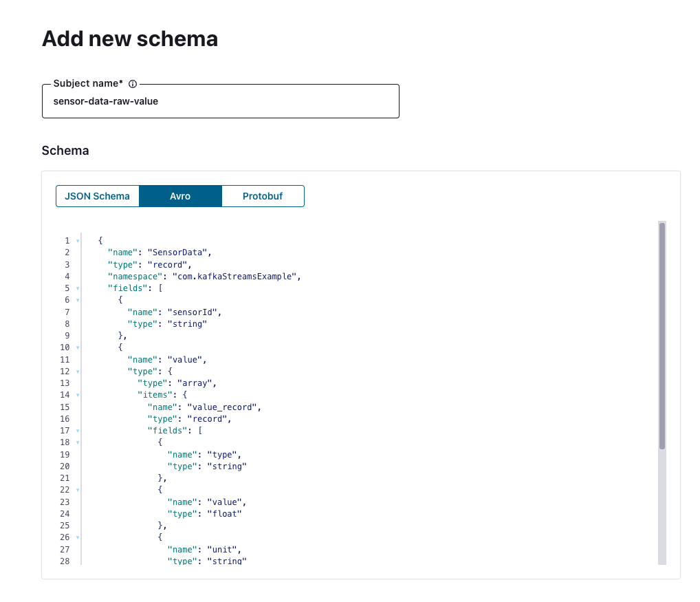This screenshot has height=602, width=700.
Task: Click the "array" type value
Action: [x=195, y=383]
